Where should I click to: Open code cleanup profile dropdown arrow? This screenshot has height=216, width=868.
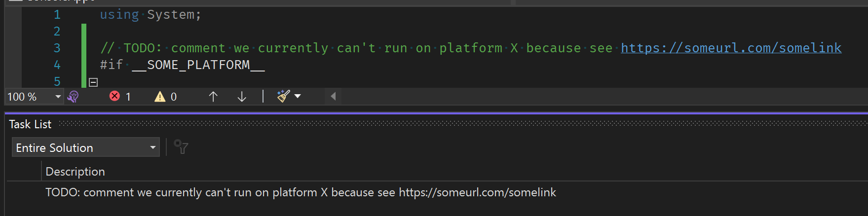(x=298, y=96)
